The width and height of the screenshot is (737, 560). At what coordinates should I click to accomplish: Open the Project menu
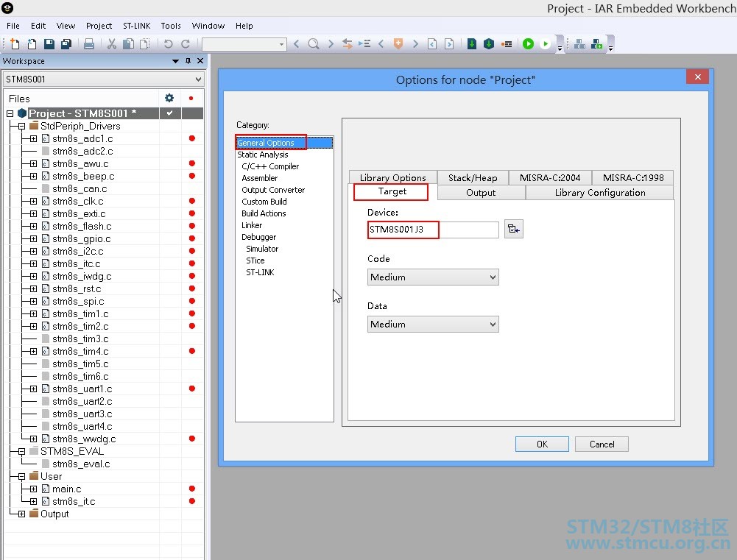pyautogui.click(x=99, y=26)
